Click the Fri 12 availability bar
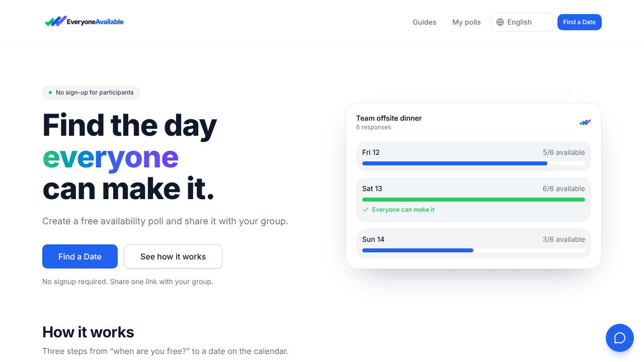The image size is (644, 362). coord(473,163)
